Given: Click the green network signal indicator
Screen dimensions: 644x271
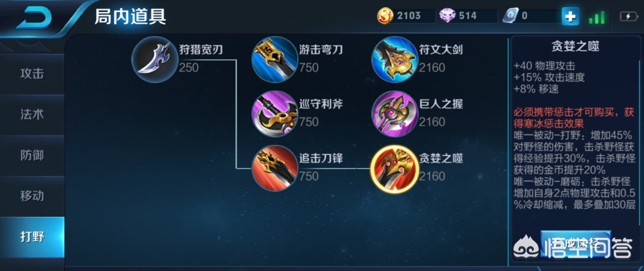Looking at the screenshot, I should coord(597,18).
